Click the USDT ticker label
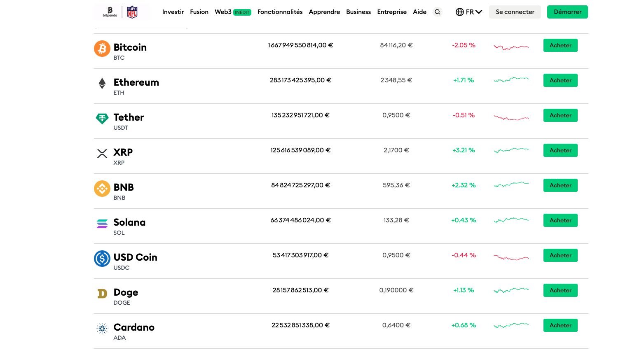Viewport: 644px width, 350px height. click(x=121, y=128)
